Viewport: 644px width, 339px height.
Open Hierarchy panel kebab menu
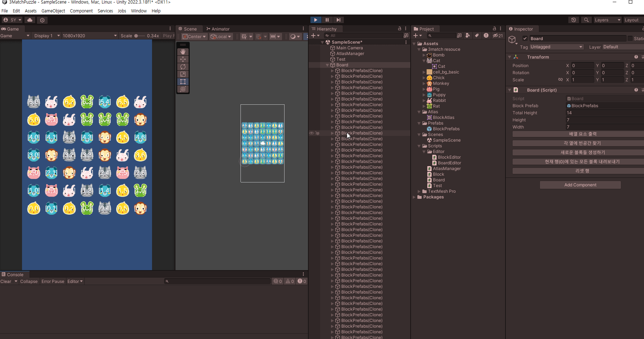[x=406, y=29]
